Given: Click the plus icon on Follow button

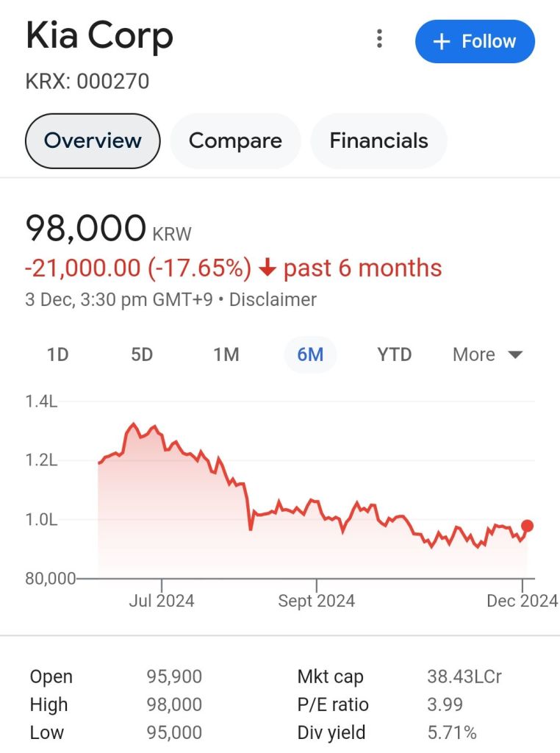Looking at the screenshot, I should (x=441, y=41).
